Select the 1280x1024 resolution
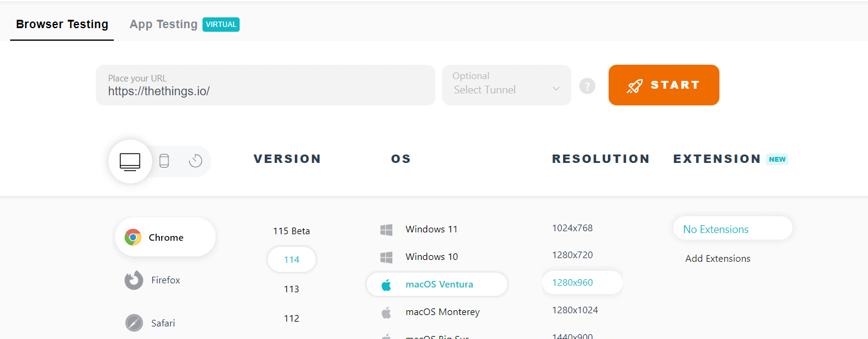Image resolution: width=868 pixels, height=339 pixels. [575, 310]
